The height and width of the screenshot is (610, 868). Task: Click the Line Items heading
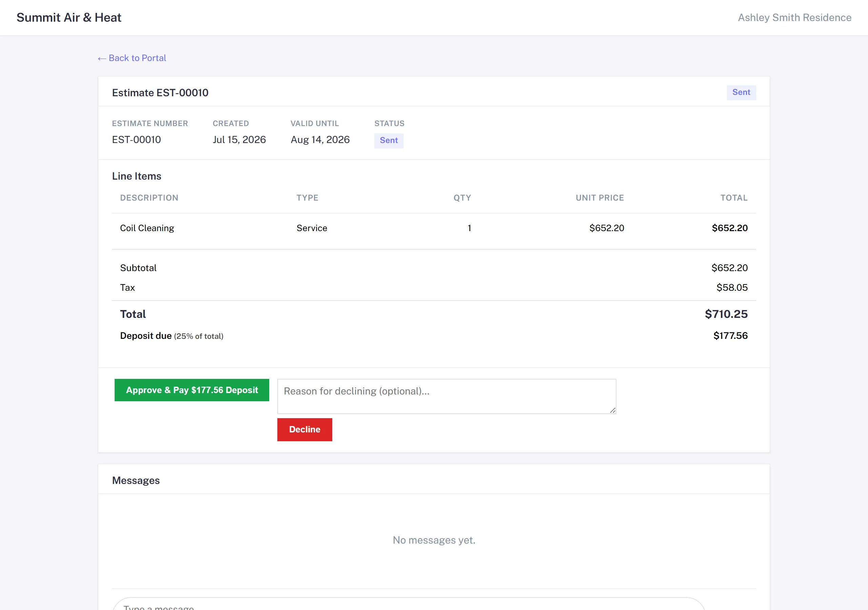(x=137, y=176)
